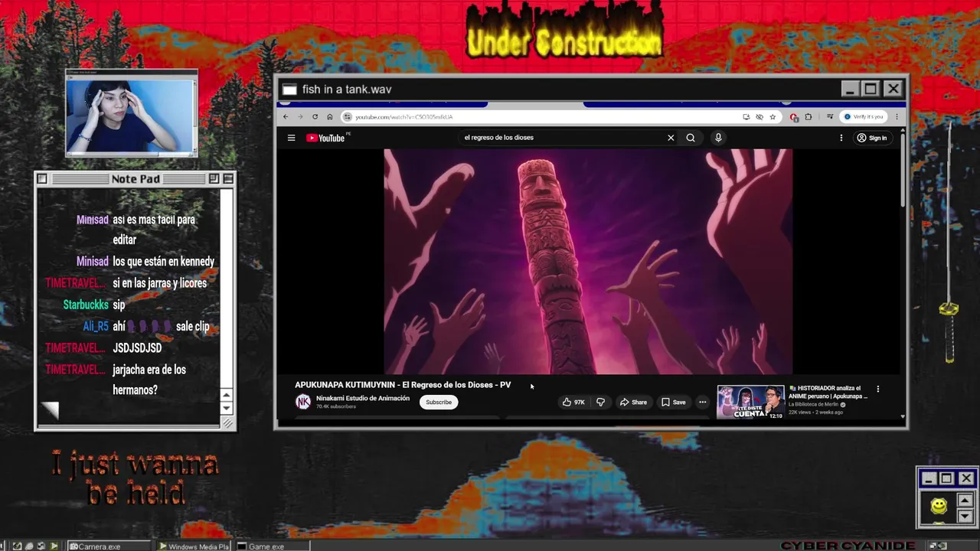Save the video to a playlist

(x=674, y=402)
